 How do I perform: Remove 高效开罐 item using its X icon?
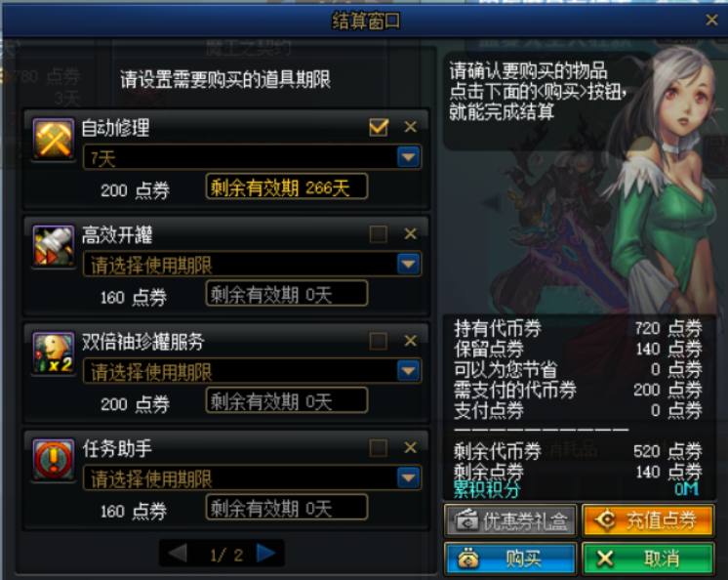(411, 233)
